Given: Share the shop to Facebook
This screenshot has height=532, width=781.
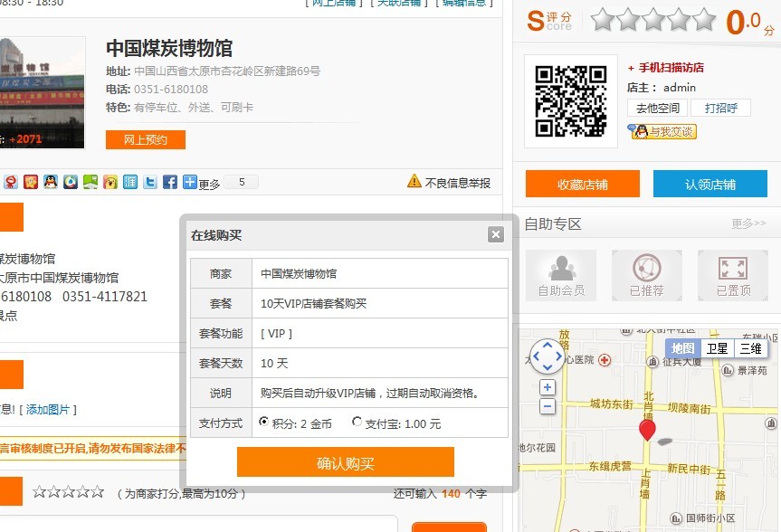Looking at the screenshot, I should click(170, 182).
